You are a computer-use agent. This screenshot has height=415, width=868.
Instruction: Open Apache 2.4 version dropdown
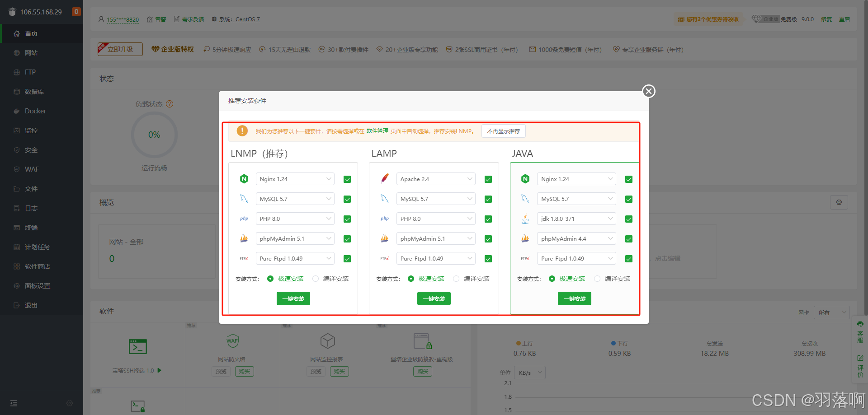(436, 179)
